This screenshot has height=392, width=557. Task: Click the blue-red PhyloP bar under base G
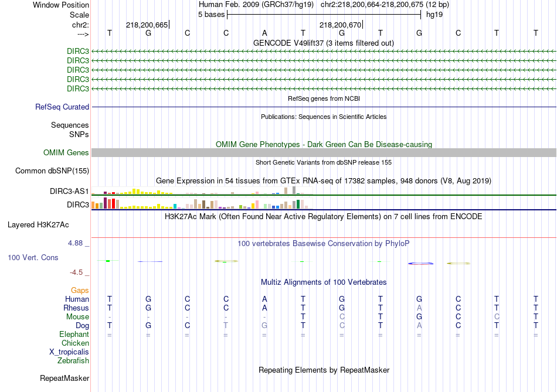coord(420,264)
